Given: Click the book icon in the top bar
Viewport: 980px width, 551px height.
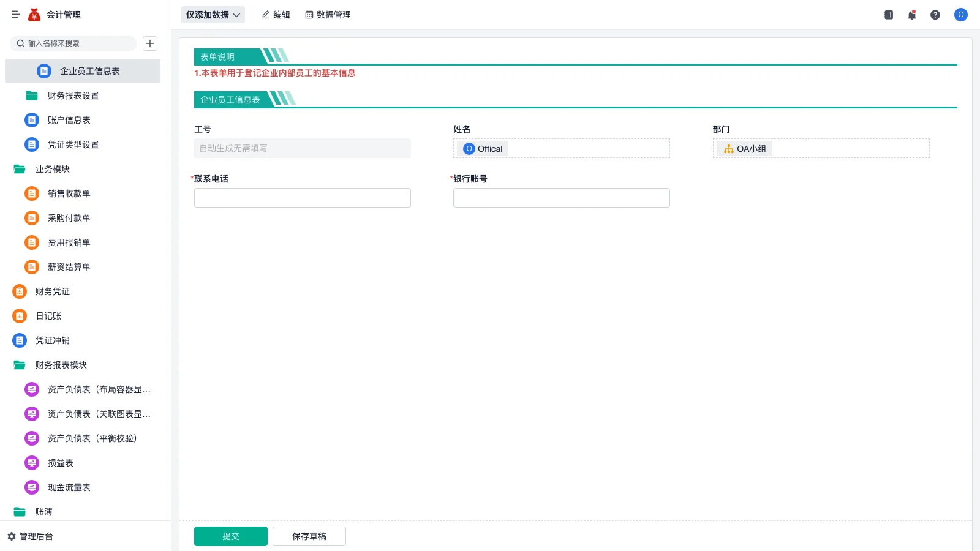Looking at the screenshot, I should (x=889, y=15).
